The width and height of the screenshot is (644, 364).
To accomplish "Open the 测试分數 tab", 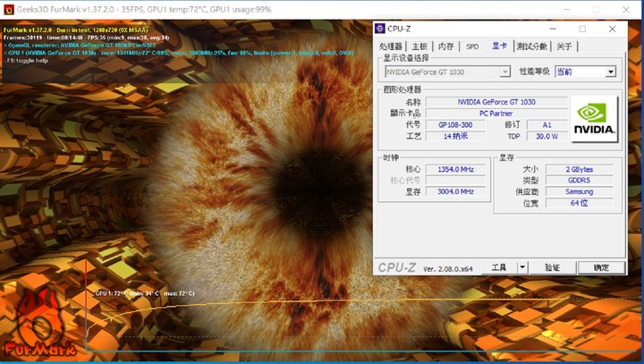I will (532, 47).
